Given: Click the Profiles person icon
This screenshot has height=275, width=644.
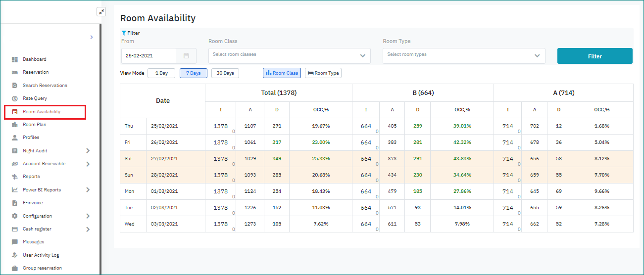Looking at the screenshot, I should click(x=15, y=137).
